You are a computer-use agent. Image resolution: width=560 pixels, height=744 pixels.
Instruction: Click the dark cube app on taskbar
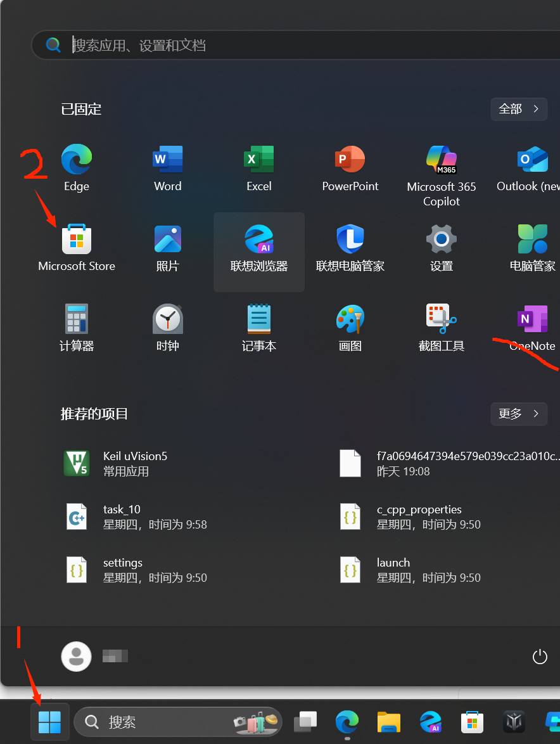point(514,722)
